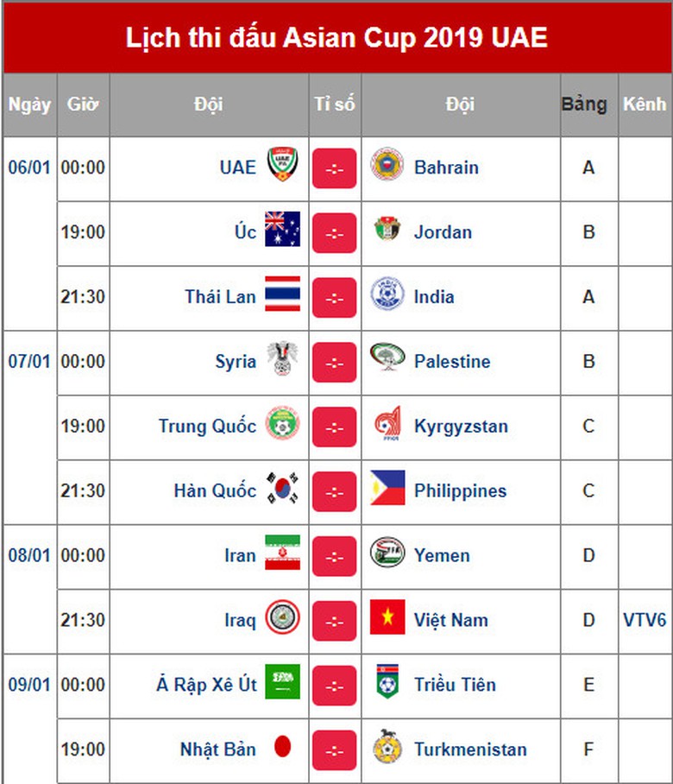
Task: Click the Thailand flag icon
Action: [282, 295]
